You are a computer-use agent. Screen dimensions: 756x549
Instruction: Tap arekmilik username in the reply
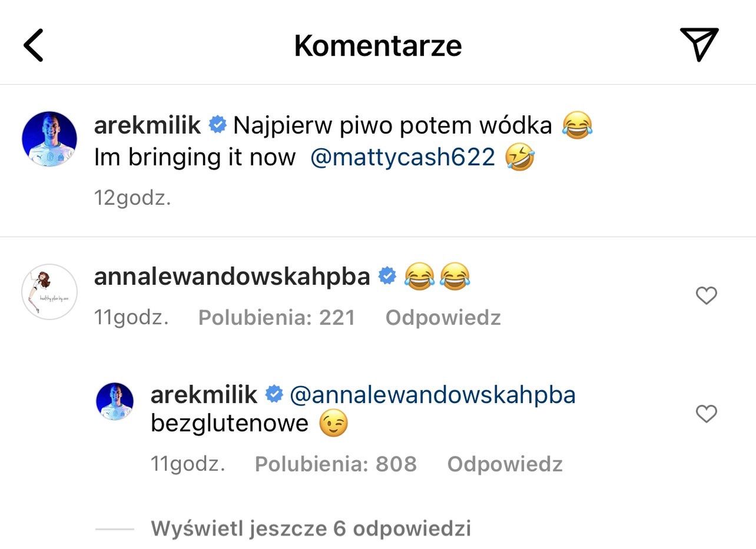(204, 394)
